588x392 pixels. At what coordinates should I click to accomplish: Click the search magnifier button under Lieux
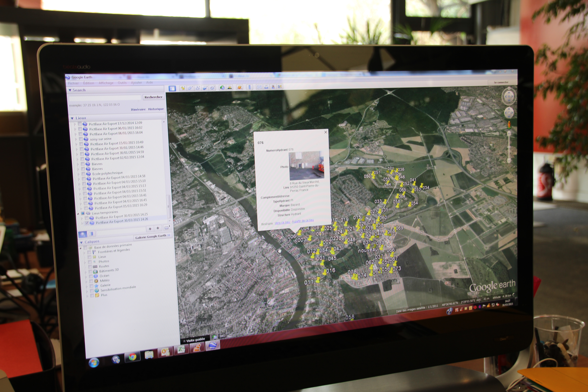click(x=83, y=234)
